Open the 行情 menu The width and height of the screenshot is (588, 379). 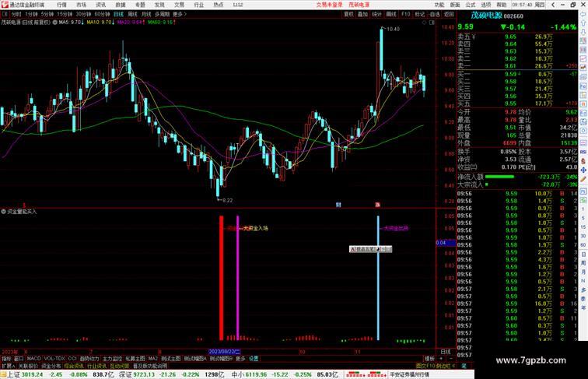pos(61,5)
